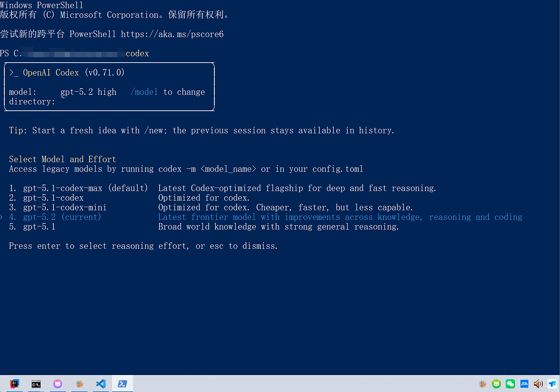The height and width of the screenshot is (392, 560).
Task: Click 'Latest Codex-optimized flagship' description
Action: tap(297, 188)
